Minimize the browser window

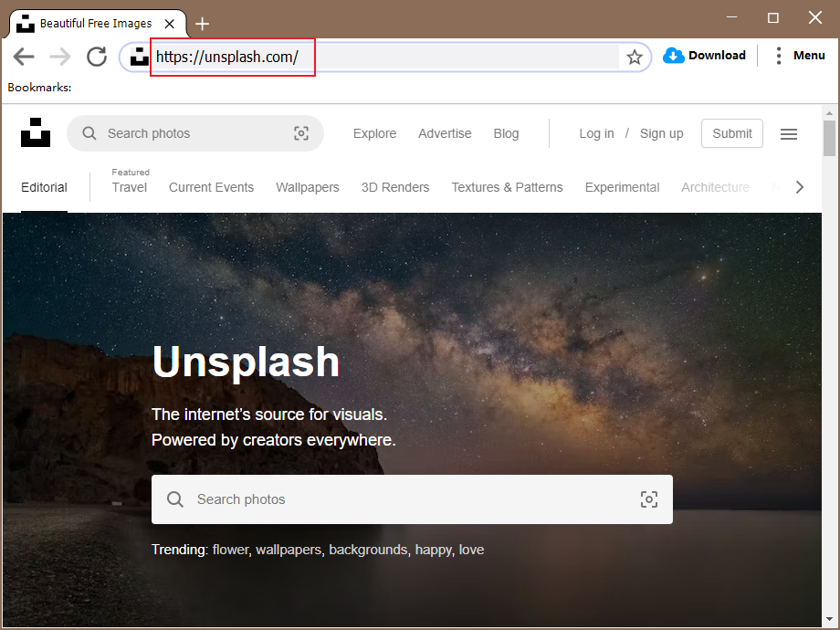(731, 17)
